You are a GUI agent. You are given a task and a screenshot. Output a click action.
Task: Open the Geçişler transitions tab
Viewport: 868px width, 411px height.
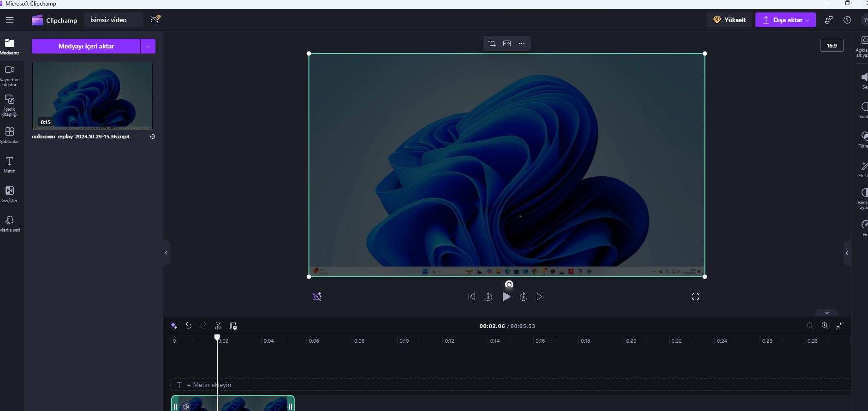10,194
